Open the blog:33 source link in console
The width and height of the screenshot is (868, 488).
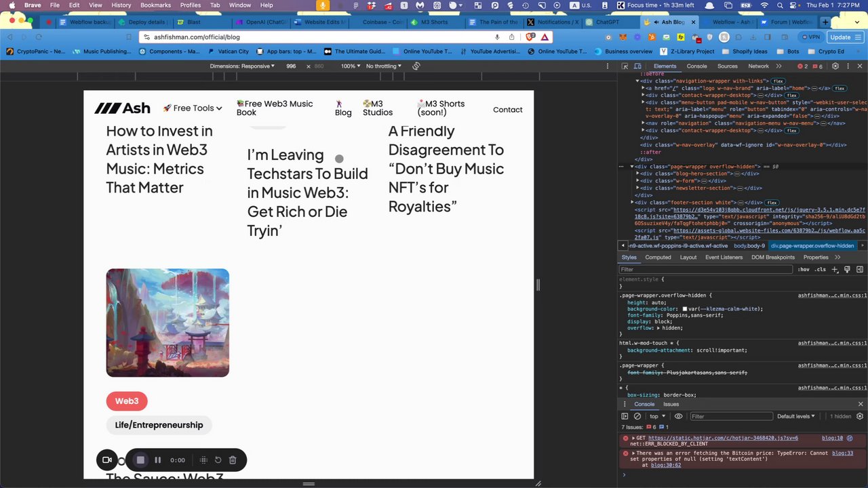point(842,453)
